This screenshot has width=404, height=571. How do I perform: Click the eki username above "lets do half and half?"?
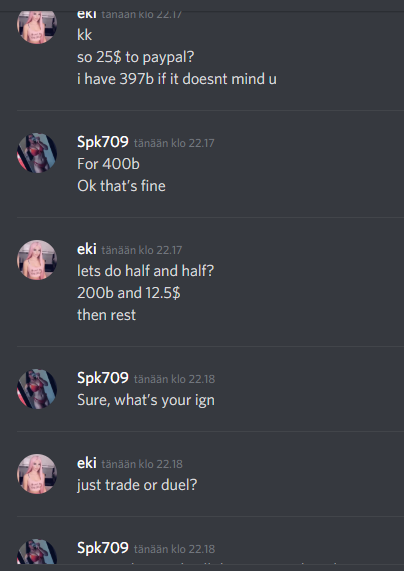pos(87,249)
